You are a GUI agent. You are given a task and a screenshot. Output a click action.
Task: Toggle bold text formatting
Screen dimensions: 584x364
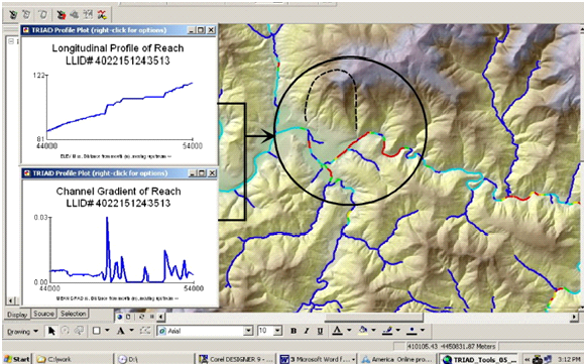click(x=293, y=331)
